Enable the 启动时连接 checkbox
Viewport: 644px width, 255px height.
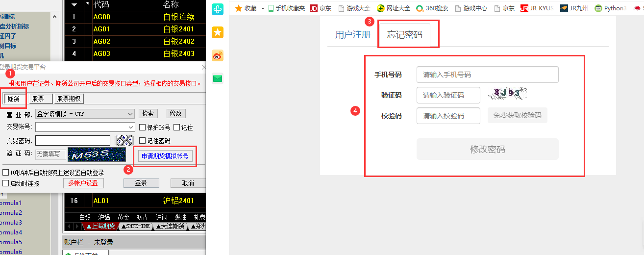(6, 183)
